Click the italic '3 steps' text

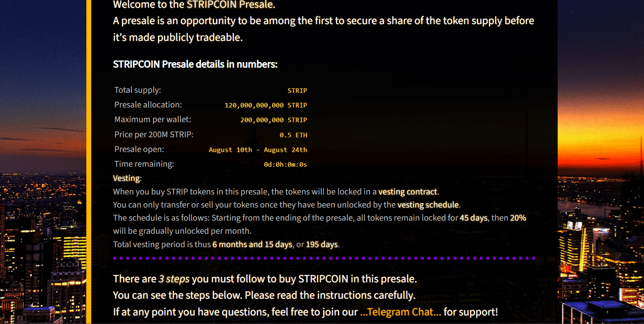coord(174,279)
